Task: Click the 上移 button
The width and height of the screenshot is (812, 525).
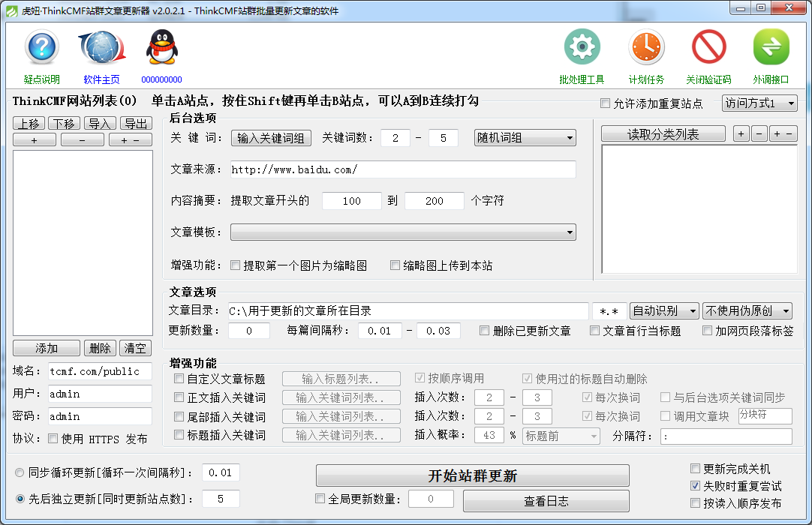Action: [29, 123]
